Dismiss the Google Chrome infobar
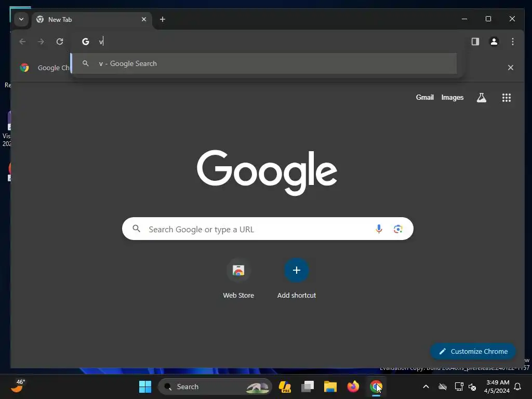The height and width of the screenshot is (399, 532). point(510,68)
